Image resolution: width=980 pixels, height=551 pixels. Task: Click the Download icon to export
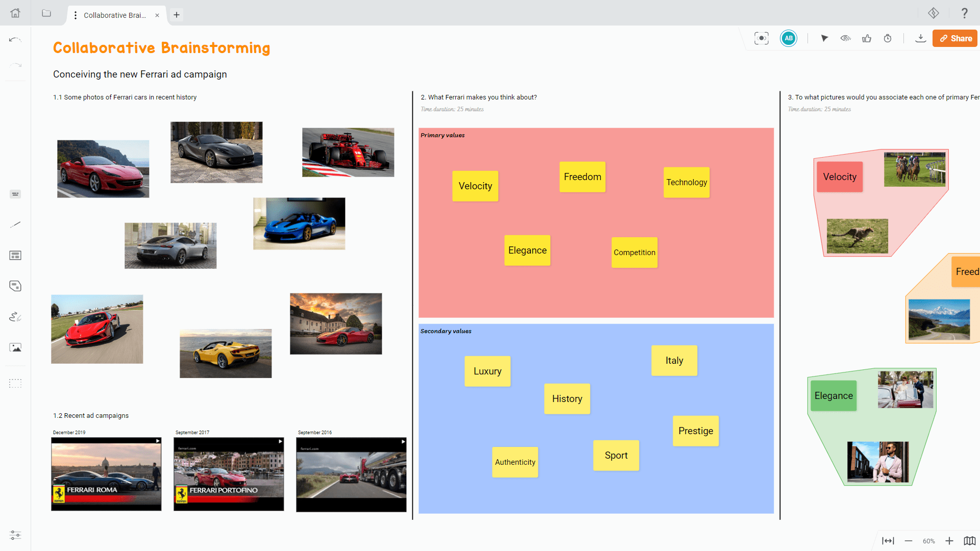tap(920, 38)
